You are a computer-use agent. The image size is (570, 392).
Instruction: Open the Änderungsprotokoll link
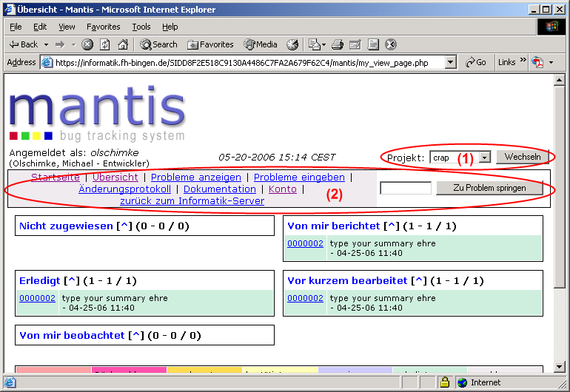[x=124, y=189]
